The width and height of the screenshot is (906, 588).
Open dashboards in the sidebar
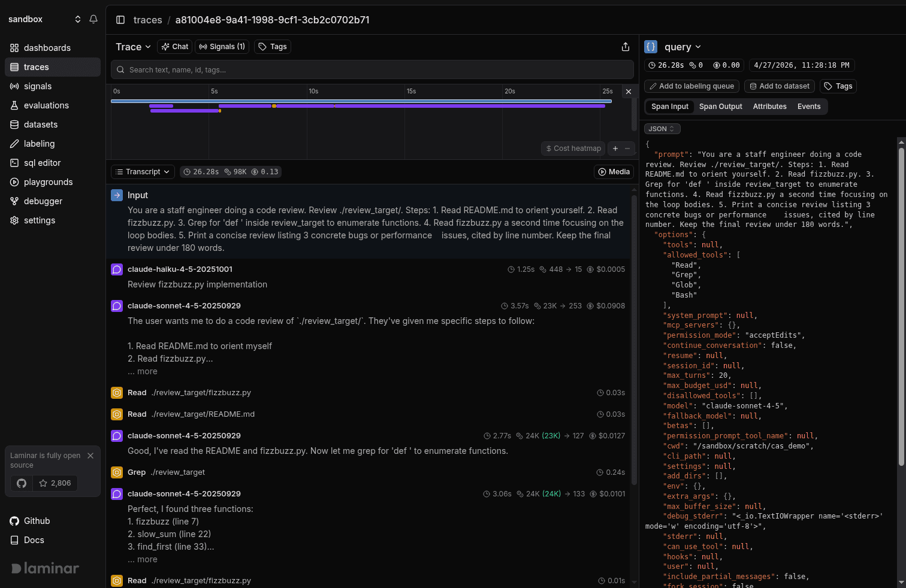point(53,48)
